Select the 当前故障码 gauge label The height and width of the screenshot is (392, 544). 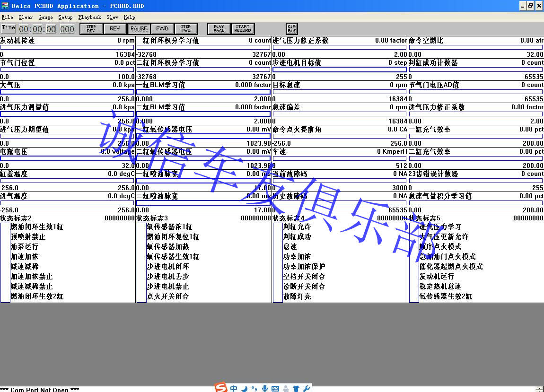290,174
